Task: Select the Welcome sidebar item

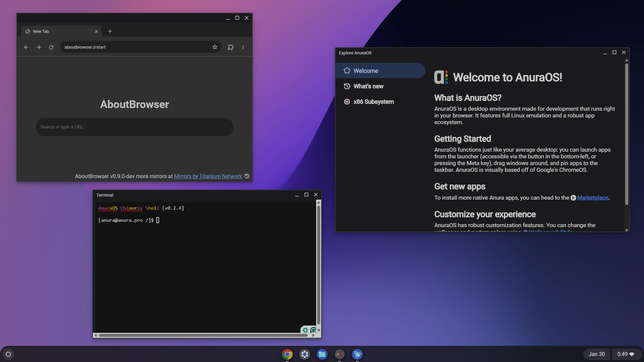Action: coord(365,71)
